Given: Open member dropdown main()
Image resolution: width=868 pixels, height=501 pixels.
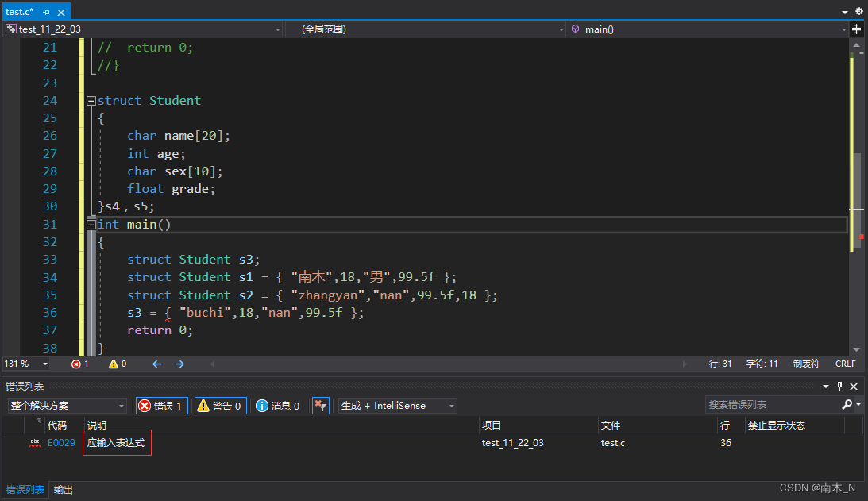Looking at the screenshot, I should [708, 29].
